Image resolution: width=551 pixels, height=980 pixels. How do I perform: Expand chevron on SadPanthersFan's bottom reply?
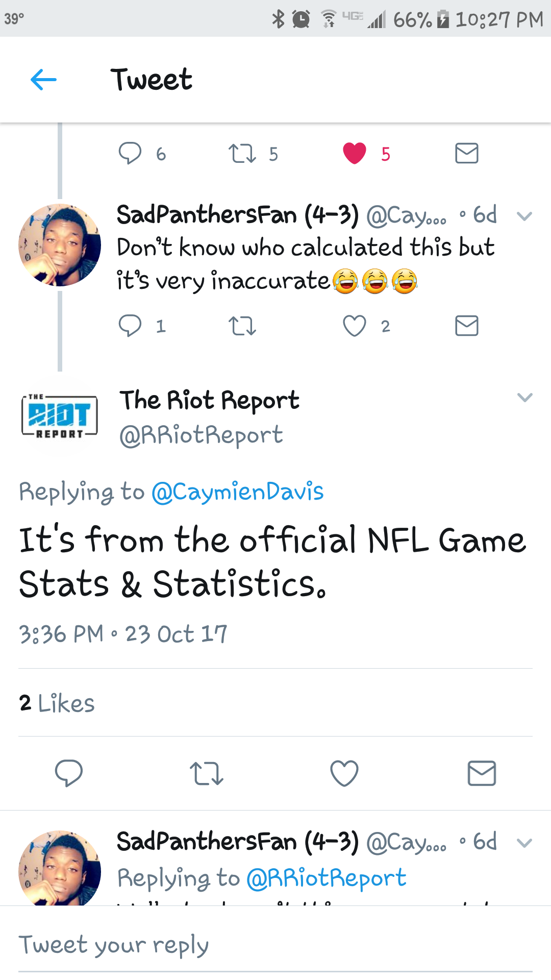click(x=524, y=843)
